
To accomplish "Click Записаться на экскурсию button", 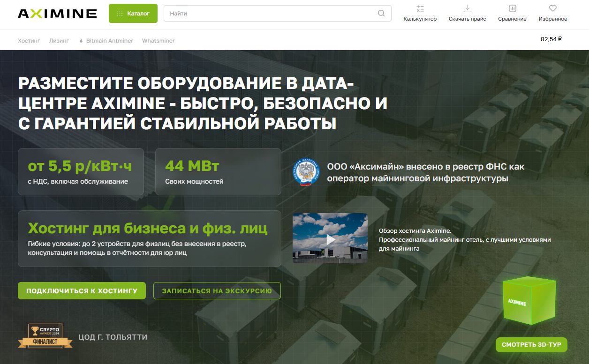I will pyautogui.click(x=217, y=290).
